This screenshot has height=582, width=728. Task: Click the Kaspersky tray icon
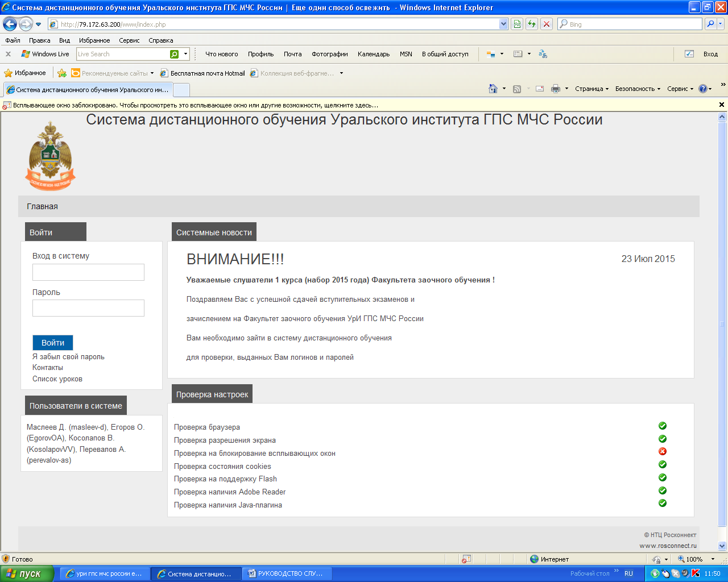point(696,573)
